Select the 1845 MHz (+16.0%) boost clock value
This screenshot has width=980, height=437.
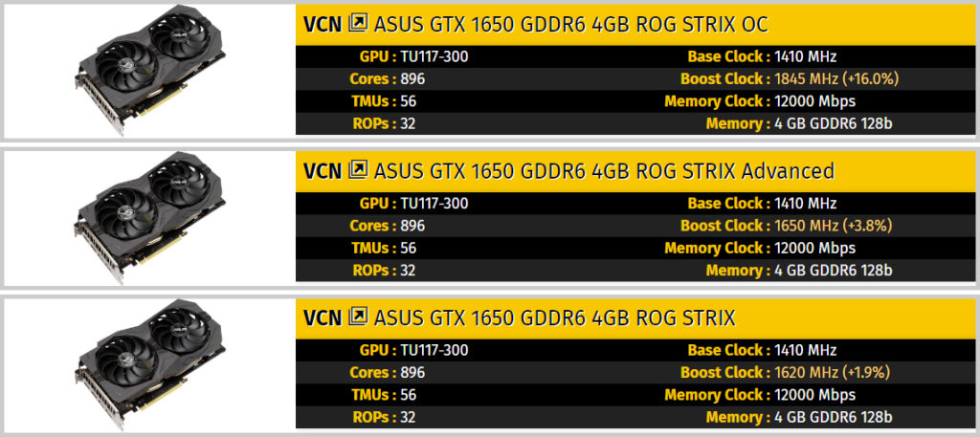[x=836, y=79]
